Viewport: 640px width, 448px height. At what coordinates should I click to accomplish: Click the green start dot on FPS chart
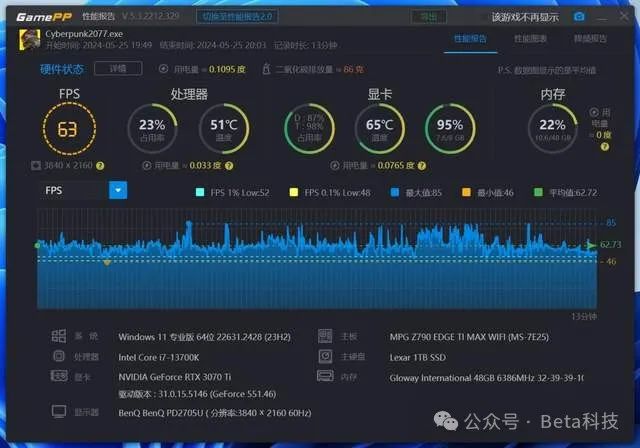pyautogui.click(x=38, y=245)
